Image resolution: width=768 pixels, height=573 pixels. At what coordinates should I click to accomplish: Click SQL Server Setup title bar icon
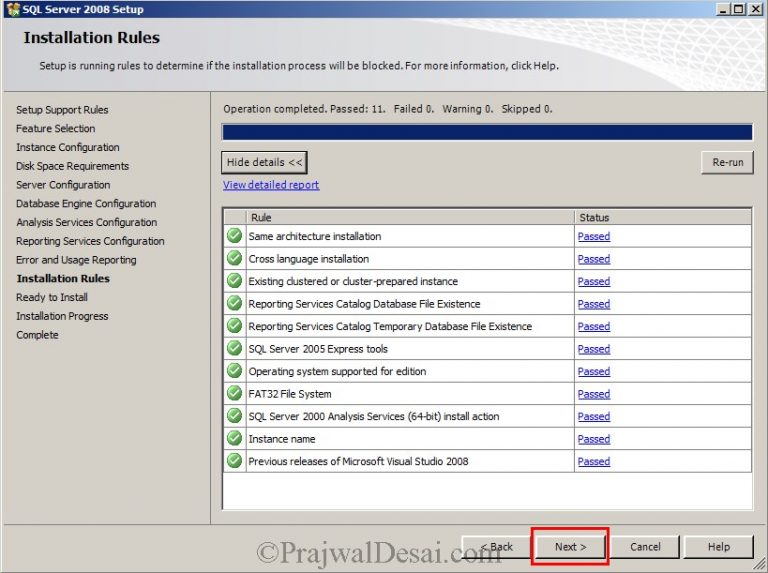13,9
